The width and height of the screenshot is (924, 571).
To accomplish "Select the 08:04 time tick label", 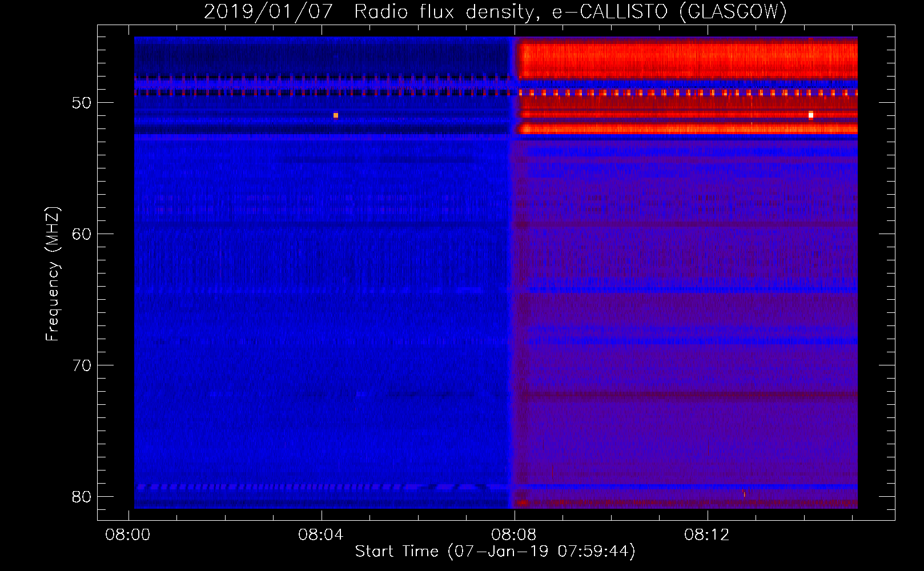I will (321, 535).
